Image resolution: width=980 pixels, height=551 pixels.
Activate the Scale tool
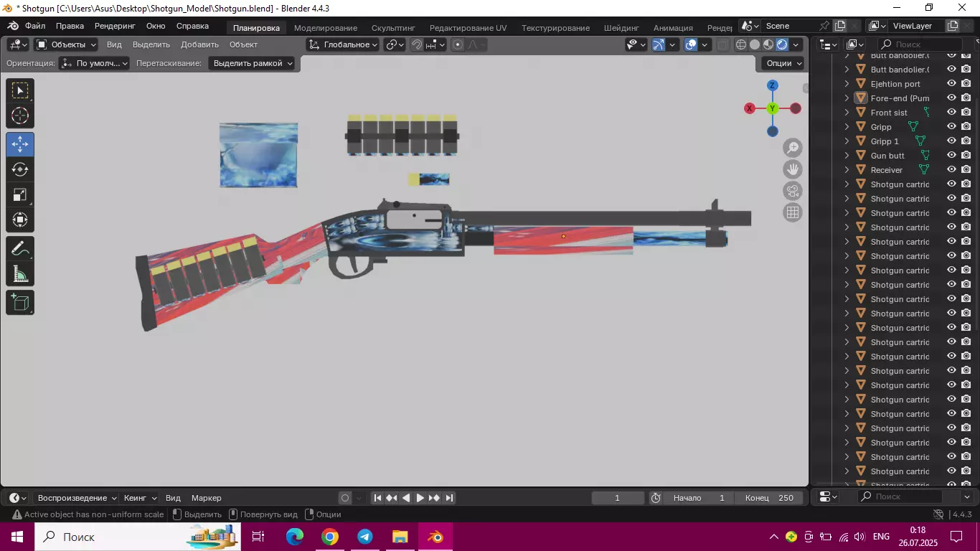(x=20, y=194)
